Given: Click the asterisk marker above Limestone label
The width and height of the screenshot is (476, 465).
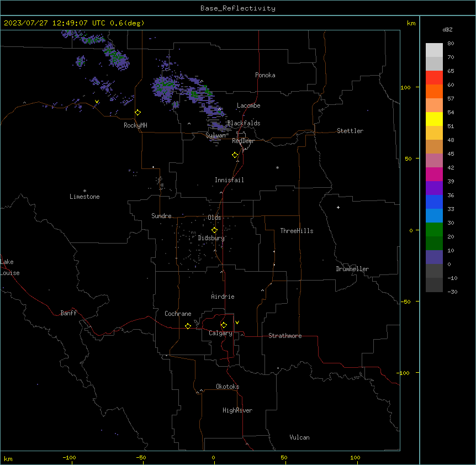Looking at the screenshot, I should 84,191.
